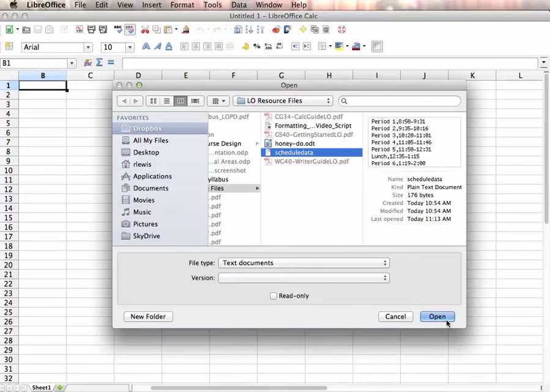Toggle the Underline formatting icon

[x=169, y=46]
